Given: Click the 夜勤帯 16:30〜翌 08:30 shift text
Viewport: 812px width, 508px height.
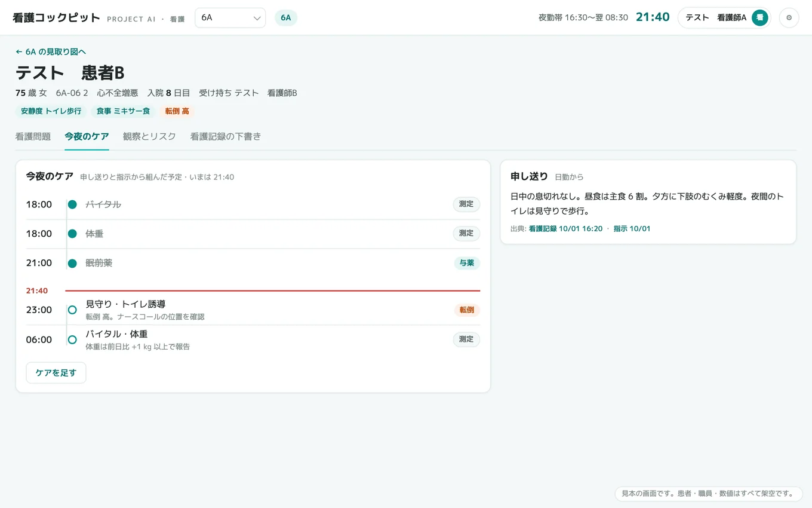Looking at the screenshot, I should click(583, 18).
